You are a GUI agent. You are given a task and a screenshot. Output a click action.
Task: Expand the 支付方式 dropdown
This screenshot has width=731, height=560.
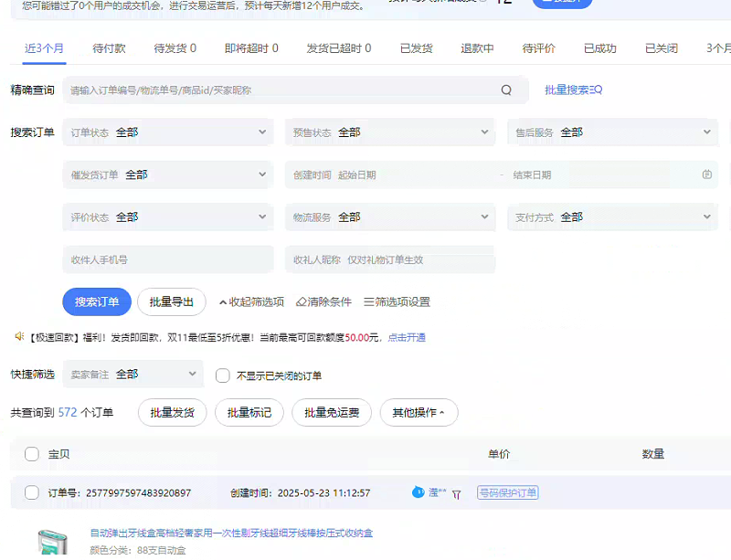(x=611, y=217)
